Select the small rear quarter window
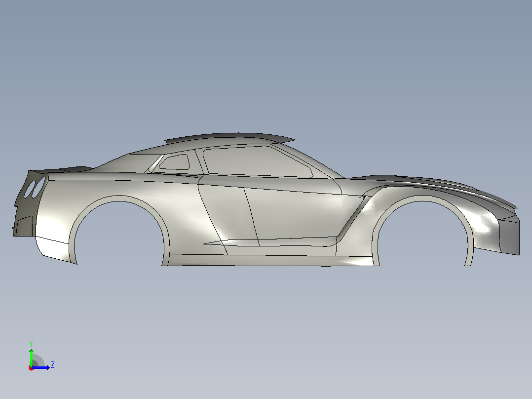 click(175, 162)
